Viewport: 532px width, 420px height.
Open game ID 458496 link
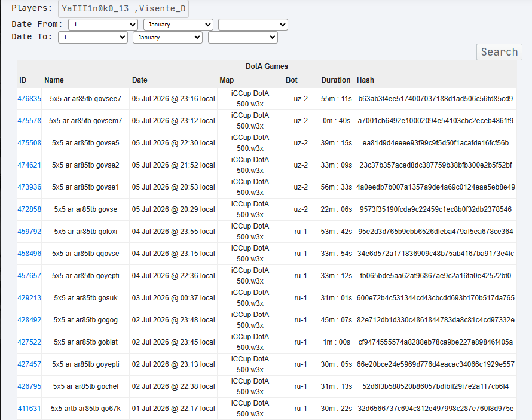click(29, 254)
